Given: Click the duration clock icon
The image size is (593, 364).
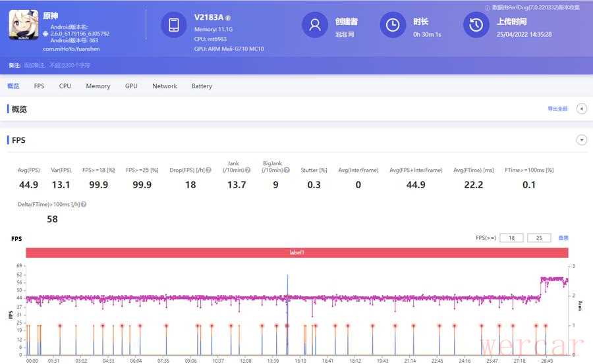Looking at the screenshot, I should click(392, 25).
